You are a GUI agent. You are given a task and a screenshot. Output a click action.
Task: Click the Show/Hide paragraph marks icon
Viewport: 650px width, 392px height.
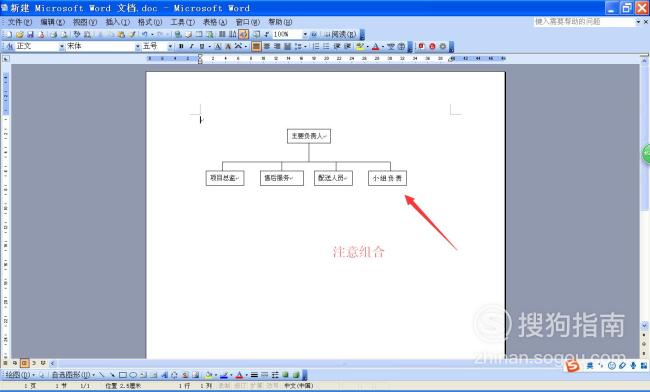pyautogui.click(x=267, y=34)
